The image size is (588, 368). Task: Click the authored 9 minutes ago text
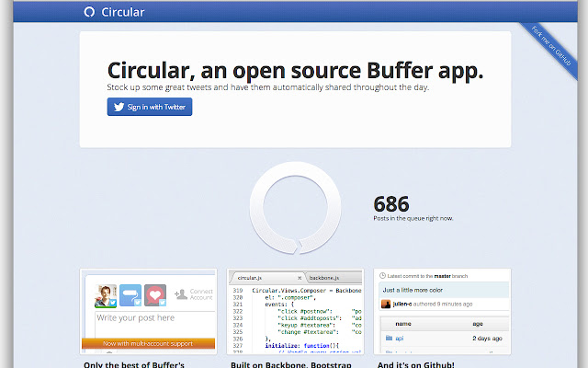pos(443,305)
